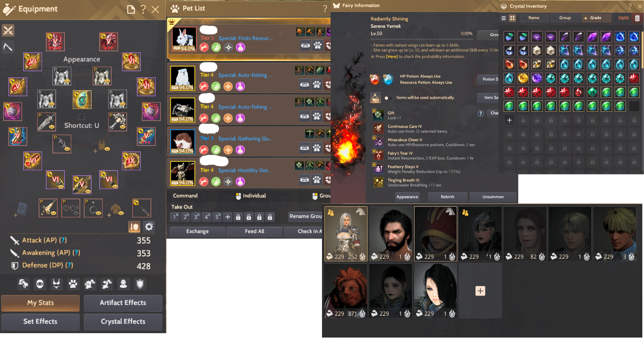The height and width of the screenshot is (362, 644).
Task: Click the AP/DP sword-shield display icon
Action: click(x=134, y=227)
